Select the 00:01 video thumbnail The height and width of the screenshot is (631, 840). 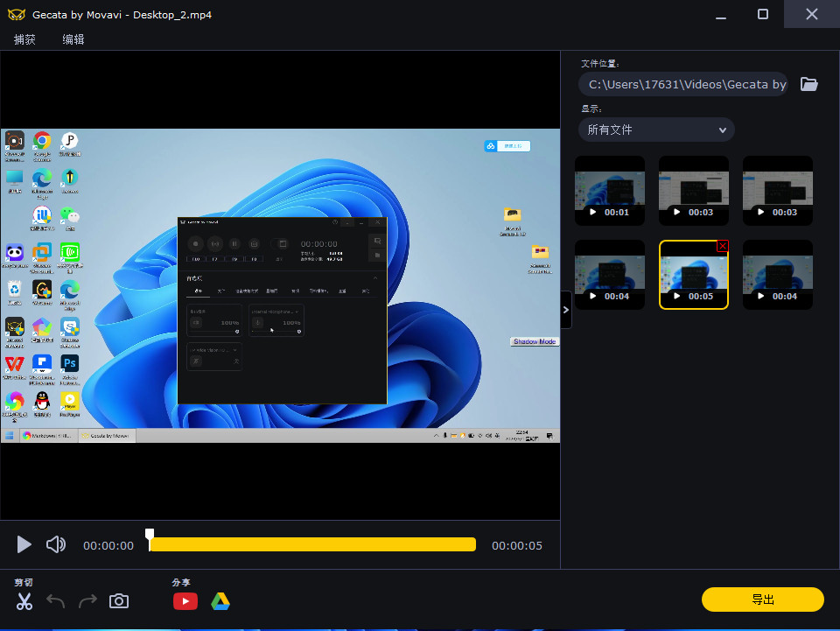pyautogui.click(x=610, y=191)
